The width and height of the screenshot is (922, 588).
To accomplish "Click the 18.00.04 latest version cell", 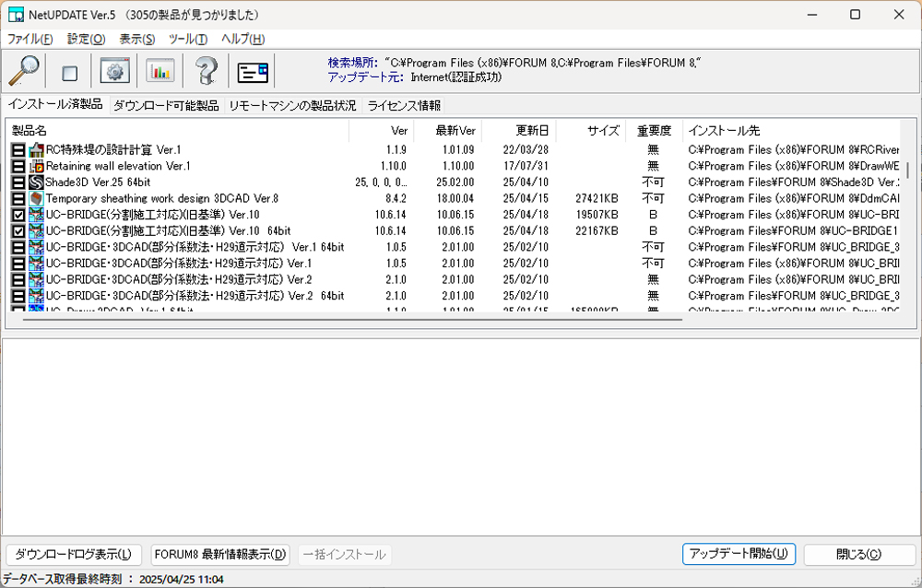I will tap(455, 199).
